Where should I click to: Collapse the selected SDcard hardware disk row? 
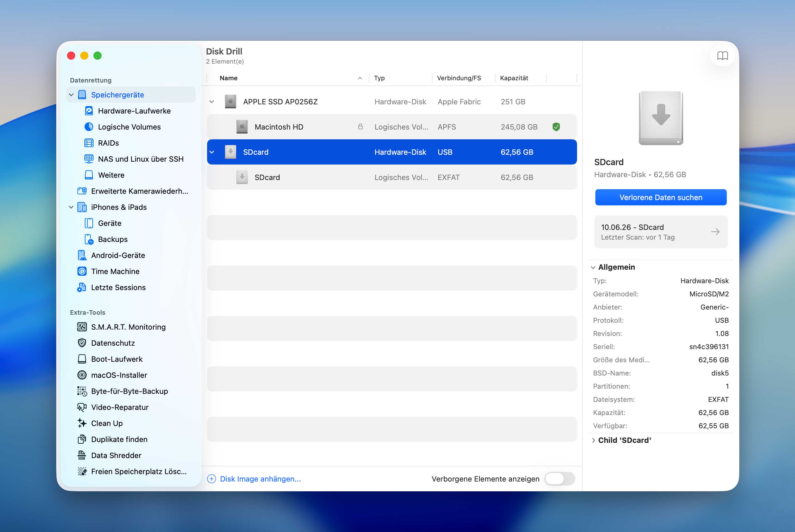point(212,152)
